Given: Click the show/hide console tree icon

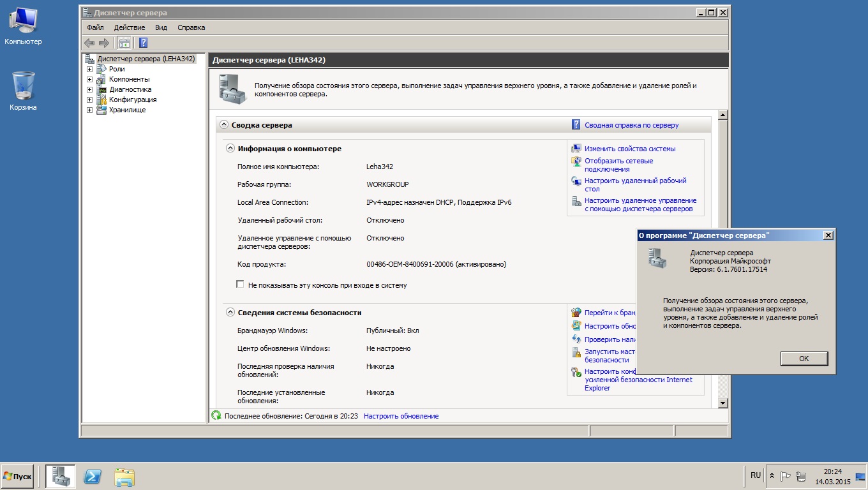Looking at the screenshot, I should click(x=124, y=43).
